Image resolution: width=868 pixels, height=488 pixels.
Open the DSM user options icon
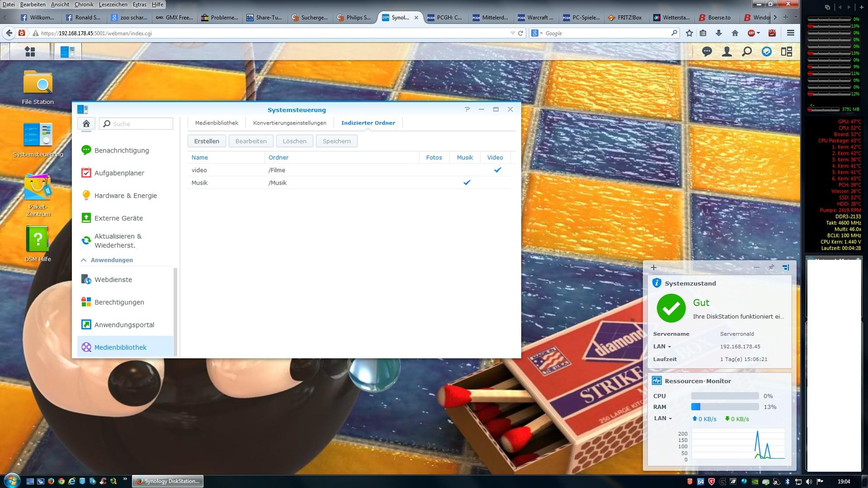pyautogui.click(x=727, y=52)
